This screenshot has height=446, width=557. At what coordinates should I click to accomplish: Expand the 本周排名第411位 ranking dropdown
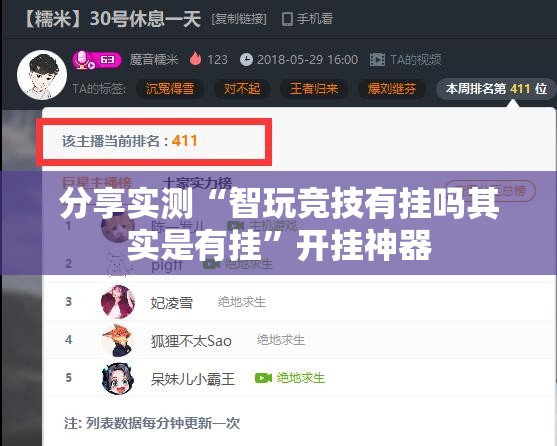point(496,88)
